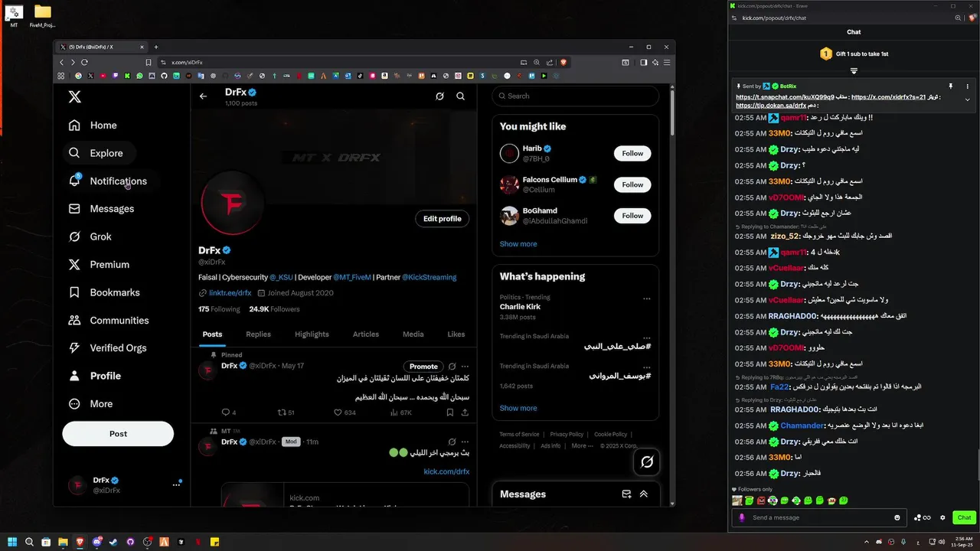
Task: Click Promote on the pinned post
Action: 423,367
